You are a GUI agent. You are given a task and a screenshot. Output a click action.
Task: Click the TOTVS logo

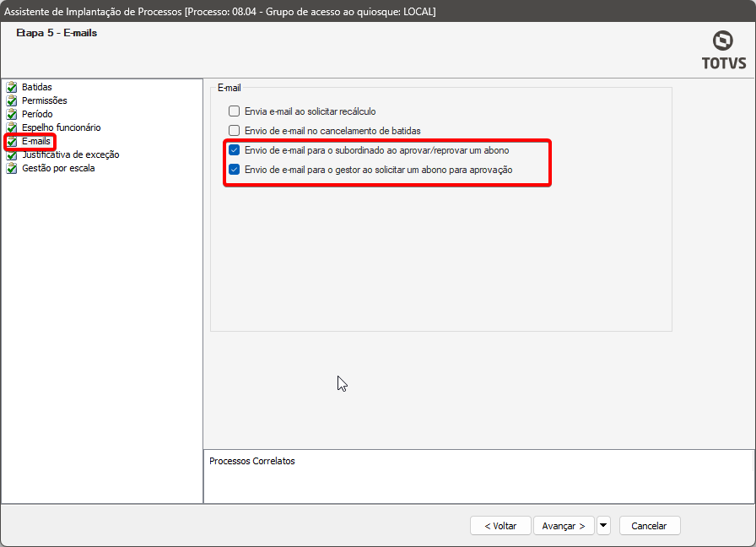coord(723,50)
